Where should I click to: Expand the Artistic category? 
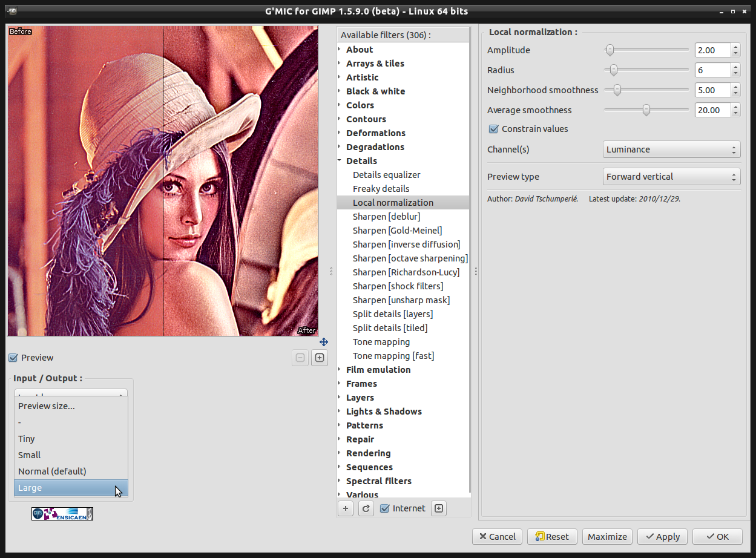point(340,77)
